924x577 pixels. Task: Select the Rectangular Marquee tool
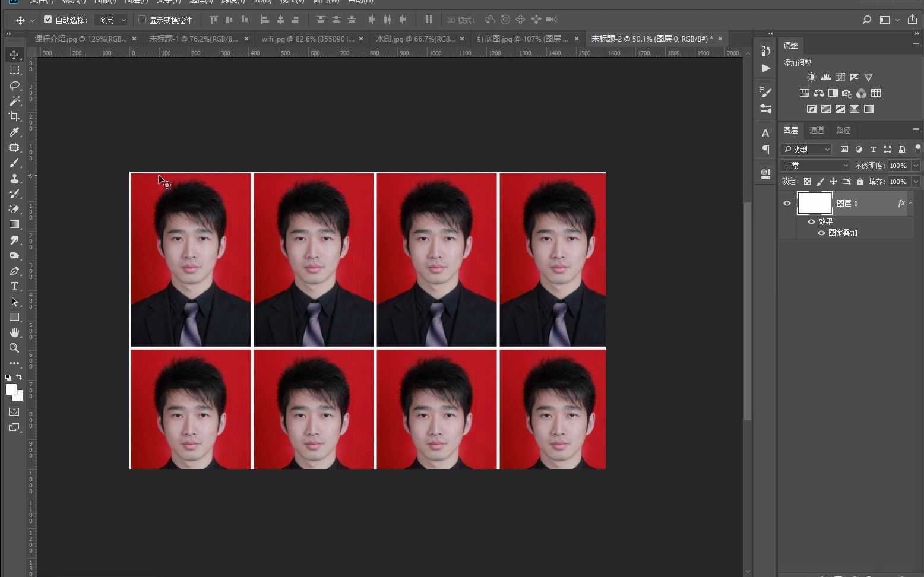click(x=14, y=70)
